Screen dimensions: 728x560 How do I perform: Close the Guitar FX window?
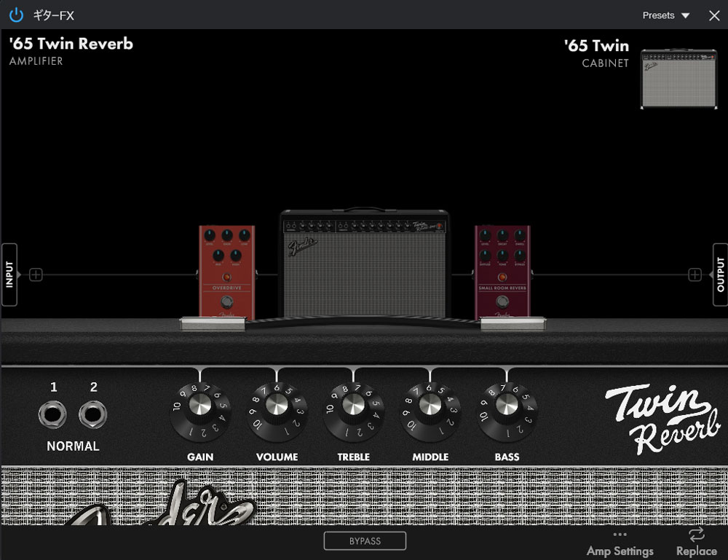[714, 15]
